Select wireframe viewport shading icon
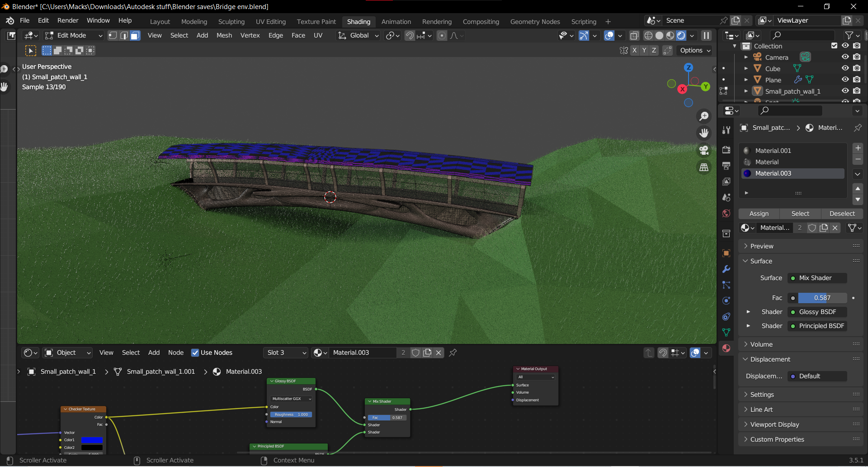Viewport: 868px width, 467px height. coord(648,35)
